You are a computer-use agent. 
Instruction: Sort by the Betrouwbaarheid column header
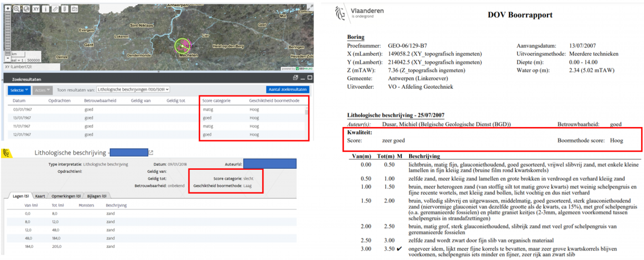(100, 101)
